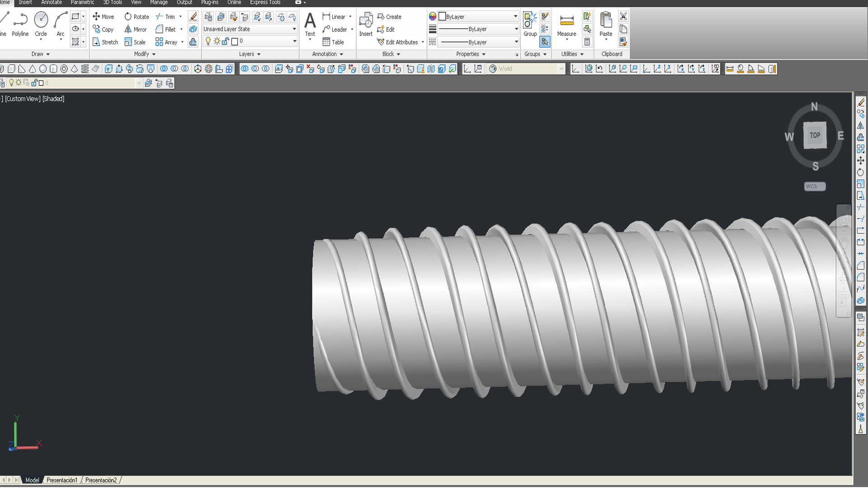Expand the Block panel
868x488 pixels.
(x=391, y=54)
